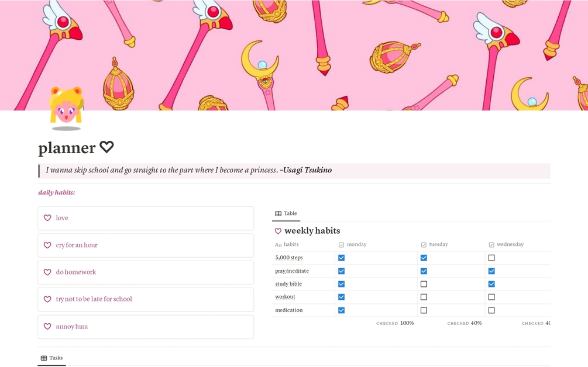Image resolution: width=588 pixels, height=367 pixels.
Task: Click checkbox icon in monday column header
Action: [x=341, y=244]
